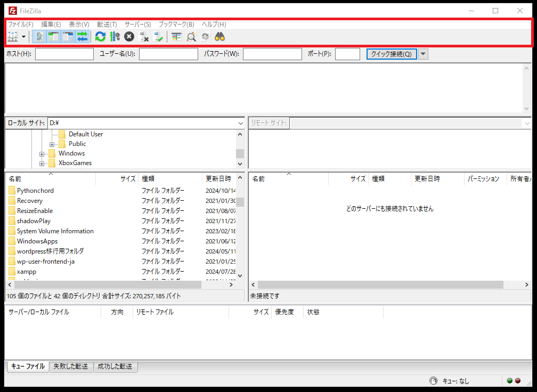Click the green refresh file list icon
The width and height of the screenshot is (537, 392).
click(x=100, y=37)
